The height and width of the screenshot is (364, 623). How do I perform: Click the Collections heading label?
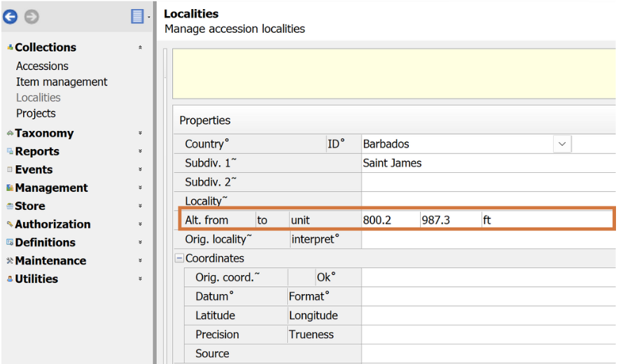45,48
